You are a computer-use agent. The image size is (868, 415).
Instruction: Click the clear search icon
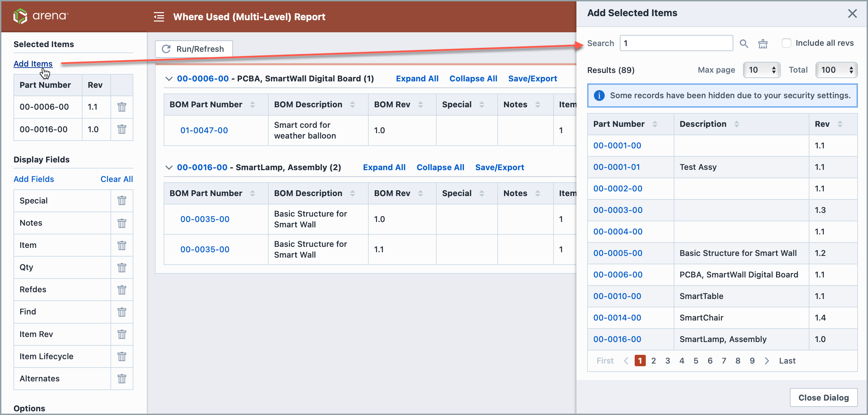[763, 43]
